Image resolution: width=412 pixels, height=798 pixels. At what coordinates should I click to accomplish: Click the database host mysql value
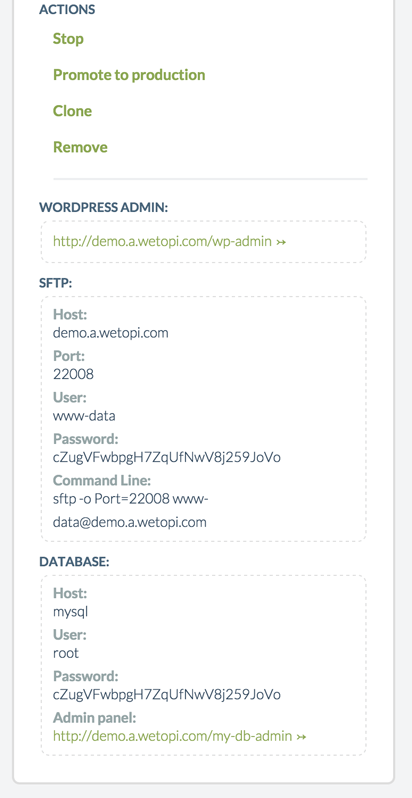pyautogui.click(x=70, y=612)
